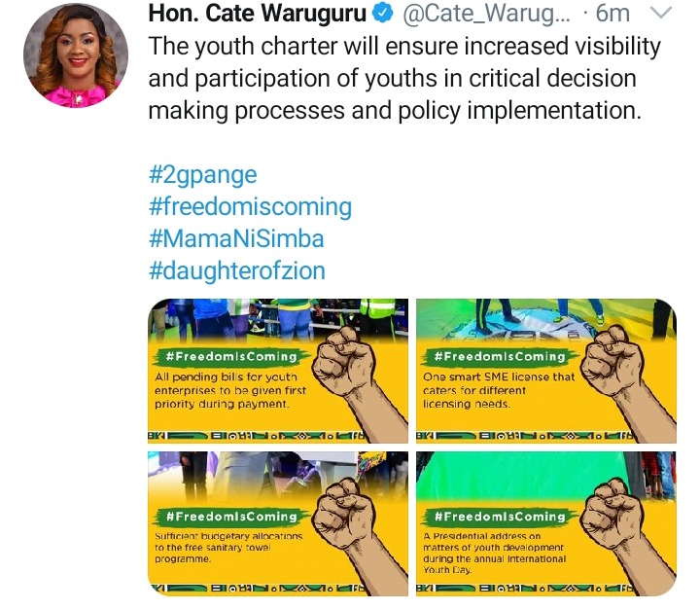Open the Presidential address on youth image
This screenshot has height=609, width=700.
(546, 523)
